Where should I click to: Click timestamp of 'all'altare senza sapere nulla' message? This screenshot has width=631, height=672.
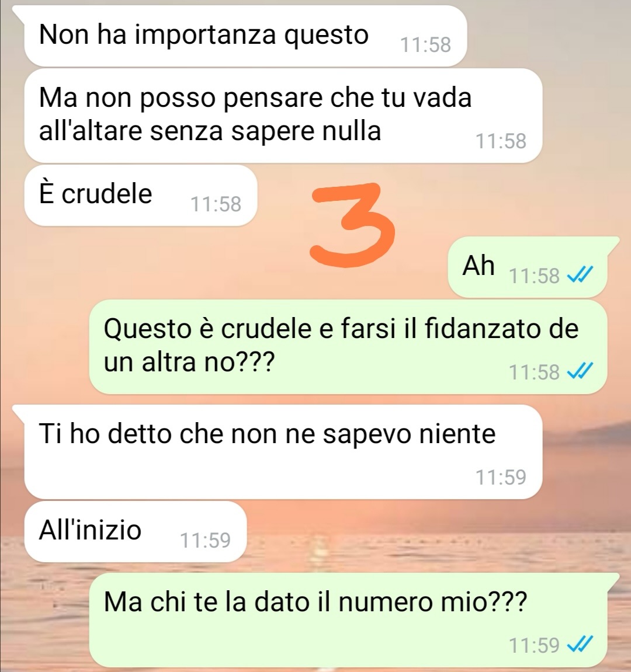(x=501, y=141)
